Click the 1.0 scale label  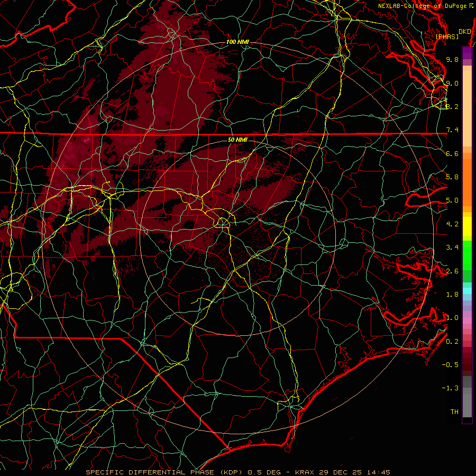click(x=452, y=318)
